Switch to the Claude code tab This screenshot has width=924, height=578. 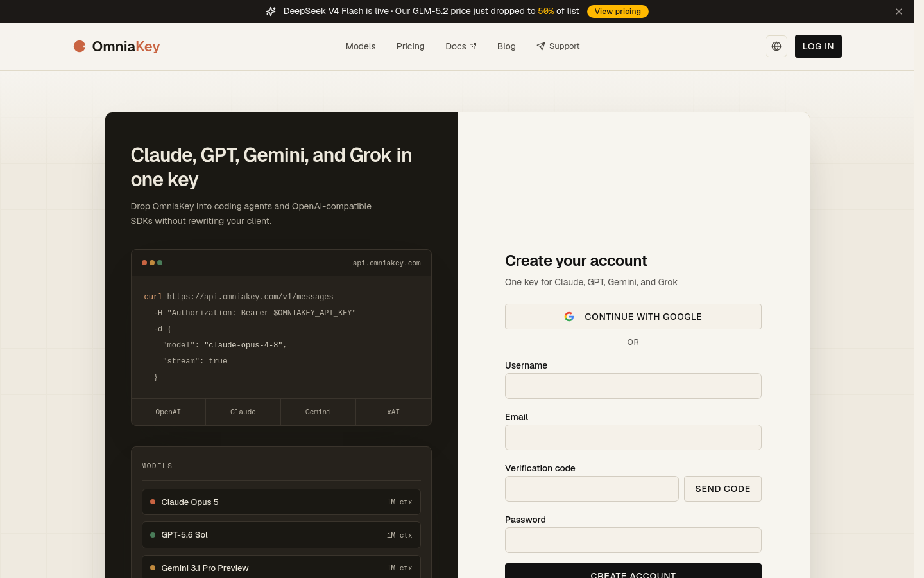(x=243, y=412)
